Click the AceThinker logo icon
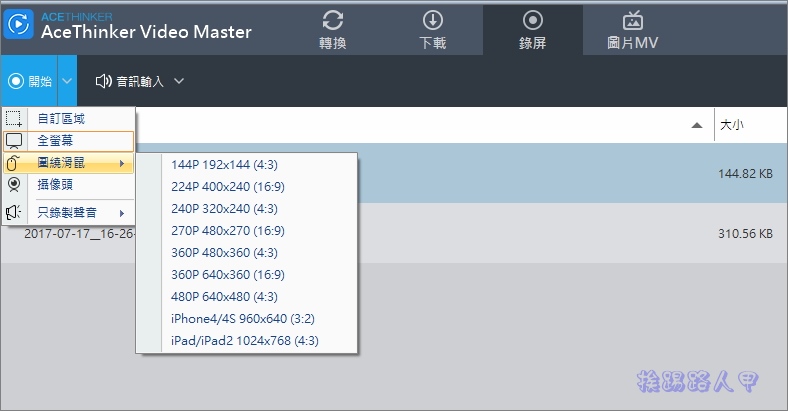 (18, 24)
